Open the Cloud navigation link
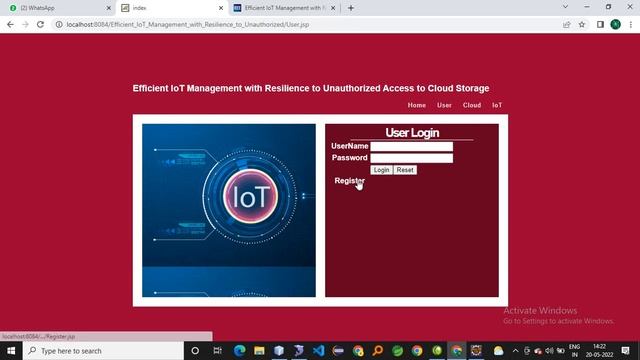Screen dimensions: 640x360 [x=472, y=105]
